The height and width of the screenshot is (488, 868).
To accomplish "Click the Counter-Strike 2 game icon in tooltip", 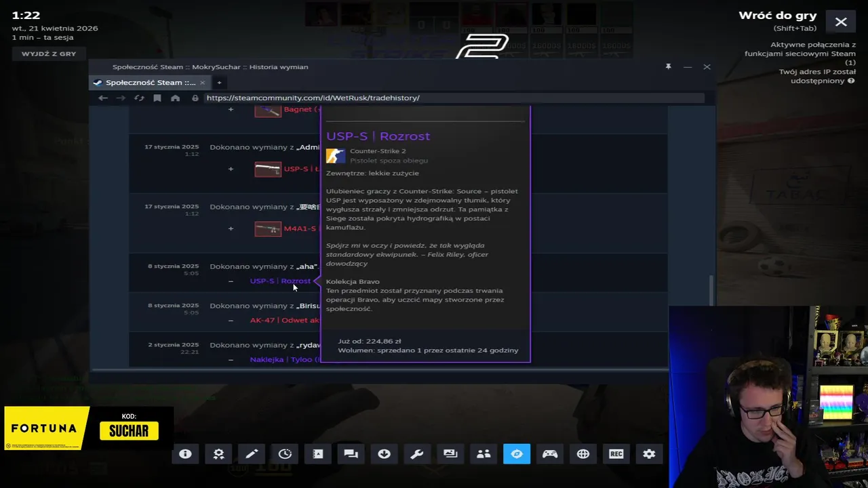I will click(336, 156).
